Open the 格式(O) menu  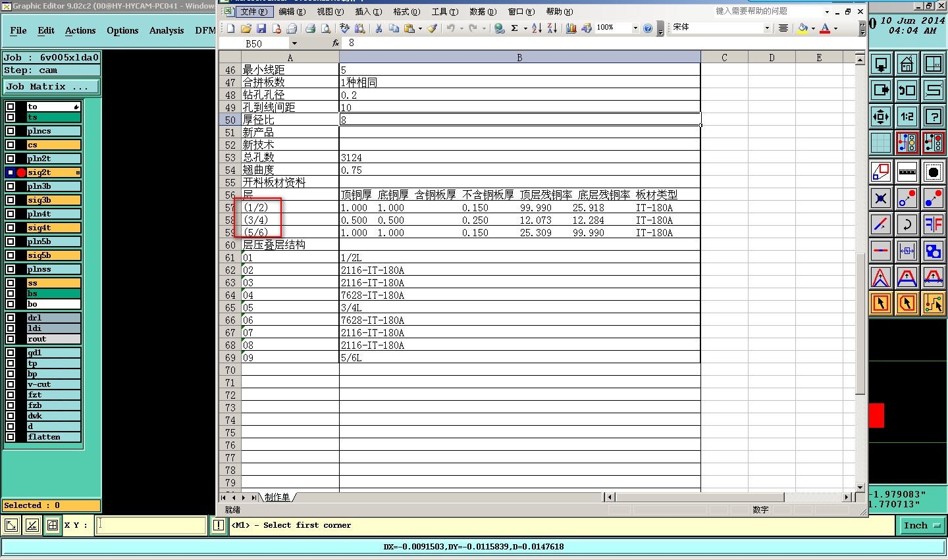[407, 12]
